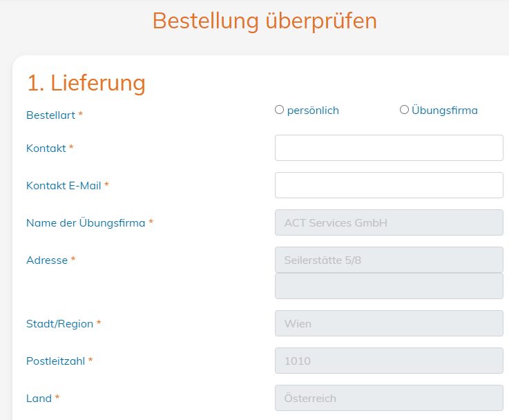Click the Übungsfirma option label
Viewport: 509px width, 420px height.
(x=444, y=111)
